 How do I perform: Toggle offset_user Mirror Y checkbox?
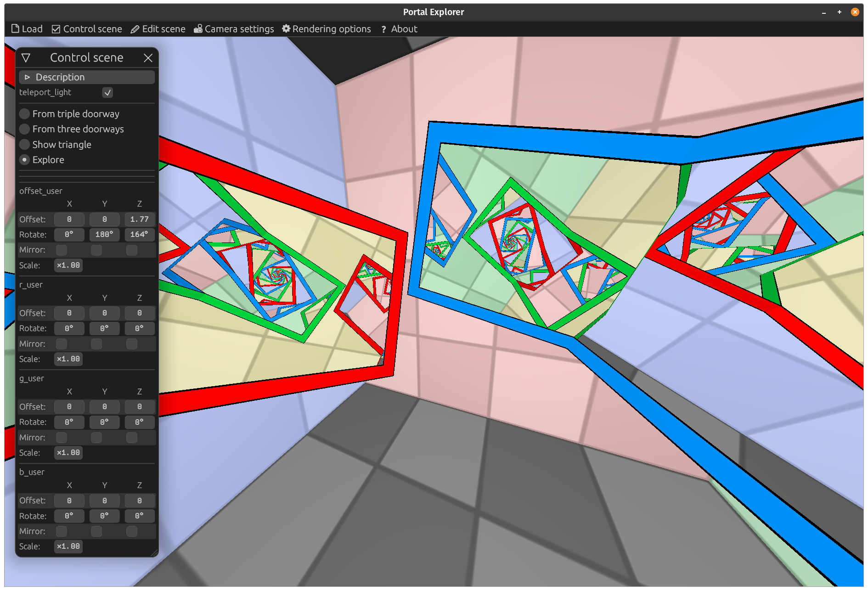96,250
